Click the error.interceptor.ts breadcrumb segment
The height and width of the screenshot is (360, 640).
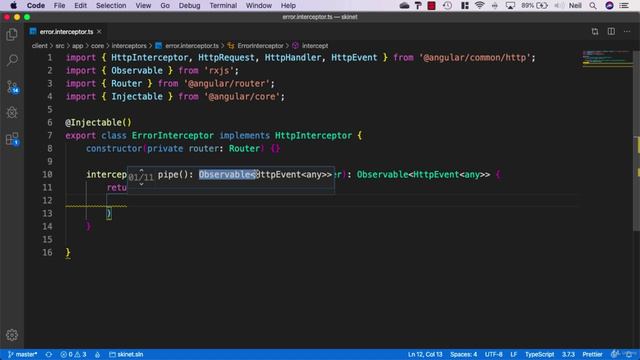tap(187, 46)
